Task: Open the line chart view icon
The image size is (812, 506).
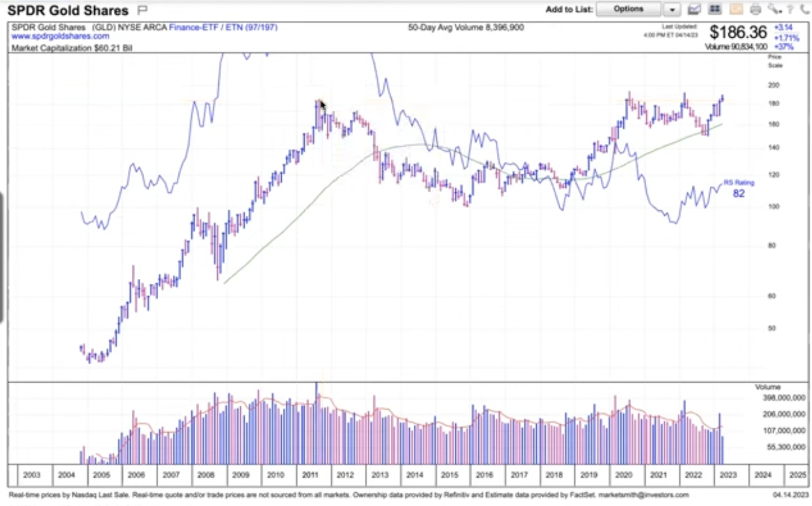Action: pyautogui.click(x=694, y=9)
